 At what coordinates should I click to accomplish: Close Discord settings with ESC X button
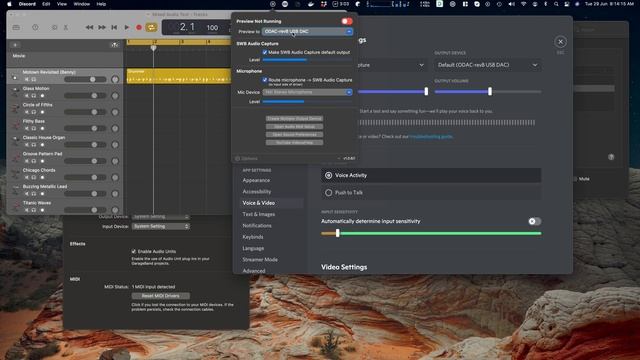(560, 42)
